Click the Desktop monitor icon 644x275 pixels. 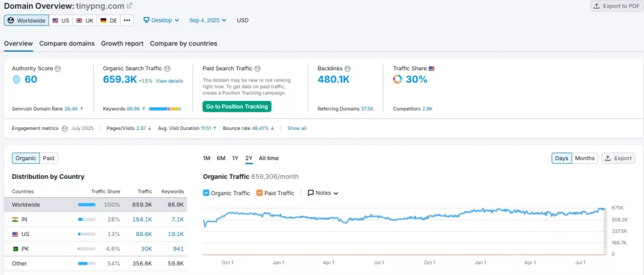[146, 20]
